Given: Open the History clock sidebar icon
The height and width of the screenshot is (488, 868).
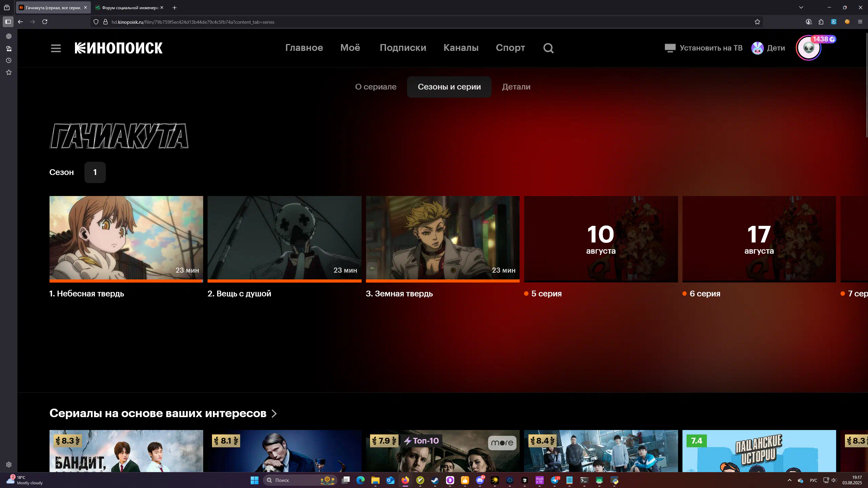Looking at the screenshot, I should pos(9,60).
